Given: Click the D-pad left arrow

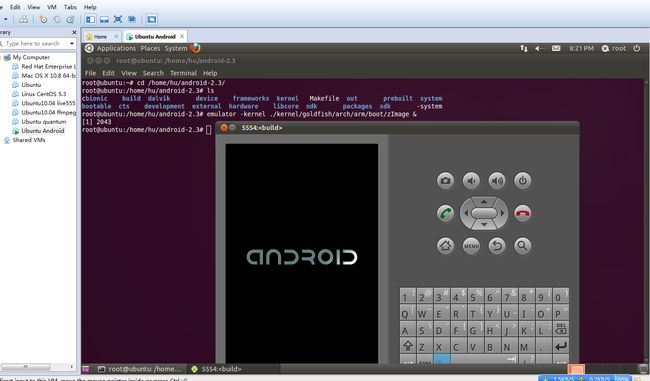Looking at the screenshot, I should (x=466, y=213).
